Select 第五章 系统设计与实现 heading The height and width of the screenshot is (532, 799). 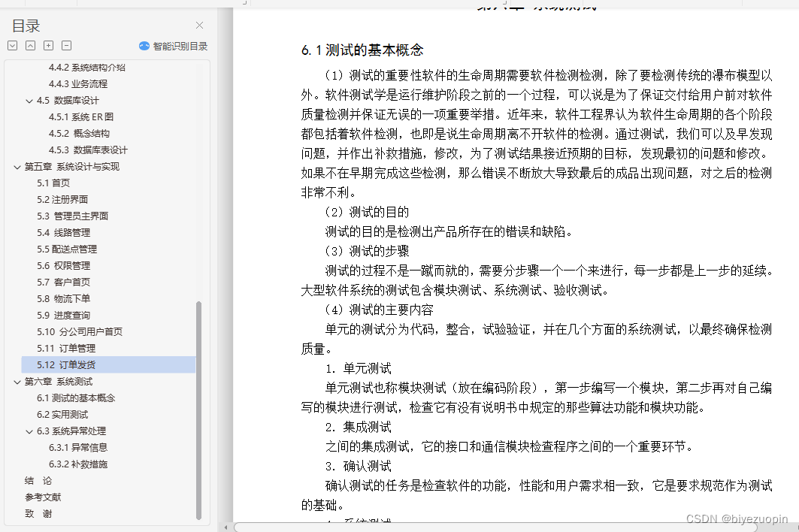point(72,167)
